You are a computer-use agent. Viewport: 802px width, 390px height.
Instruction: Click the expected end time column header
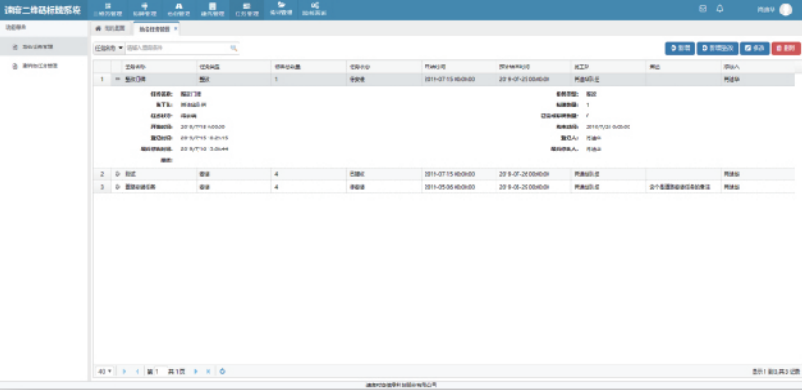tap(533, 67)
